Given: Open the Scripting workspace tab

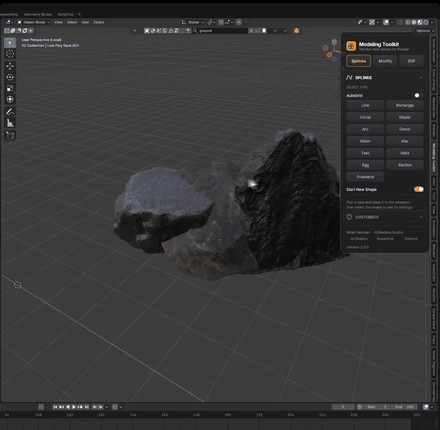Looking at the screenshot, I should point(65,14).
